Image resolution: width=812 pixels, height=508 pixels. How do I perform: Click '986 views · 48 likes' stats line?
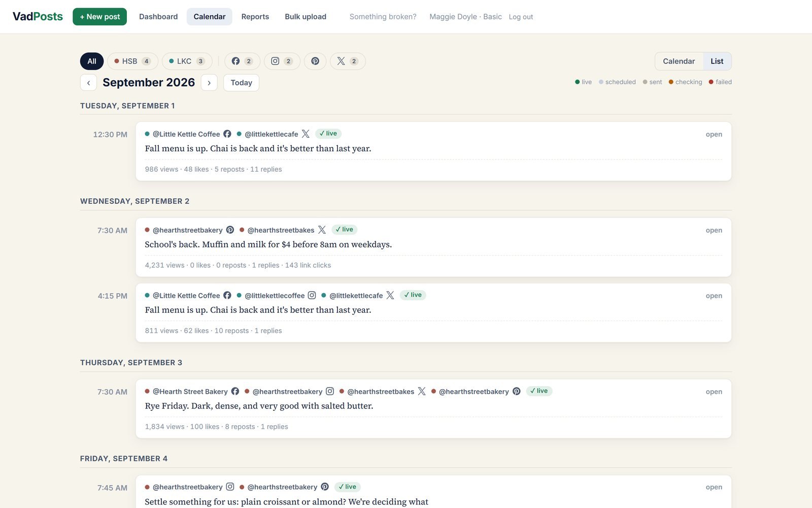[x=213, y=170]
